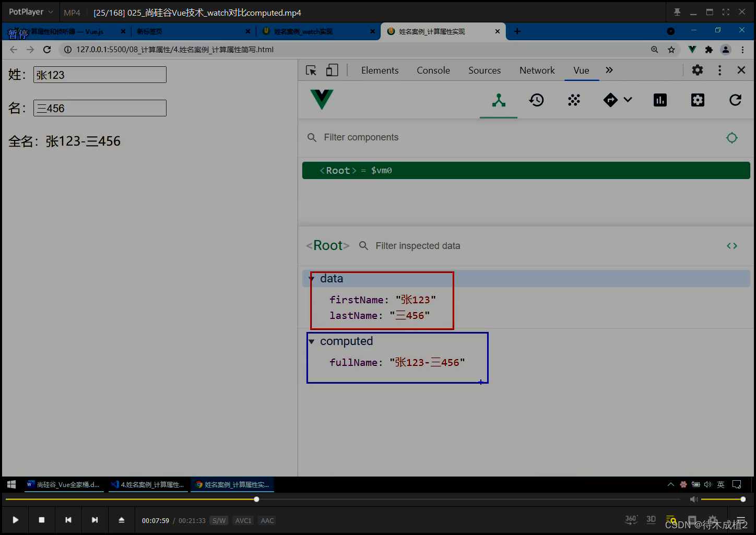
Task: Show more DevTools tabs chevron
Action: tap(609, 70)
